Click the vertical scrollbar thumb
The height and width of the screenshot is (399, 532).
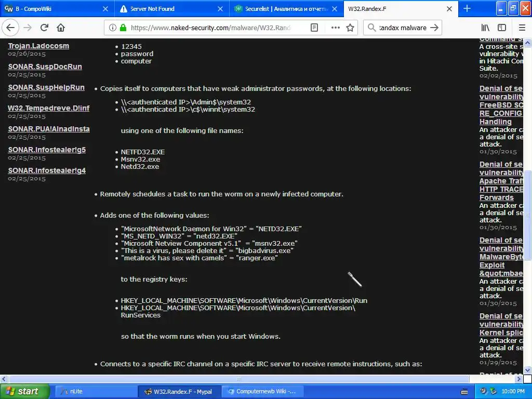528,215
